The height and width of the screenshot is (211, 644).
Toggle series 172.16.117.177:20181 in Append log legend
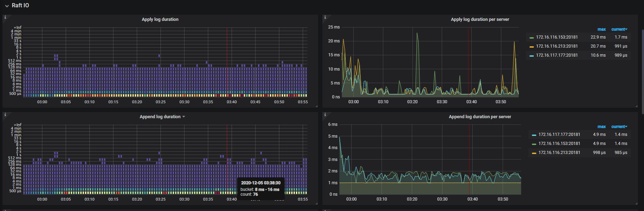(559, 135)
